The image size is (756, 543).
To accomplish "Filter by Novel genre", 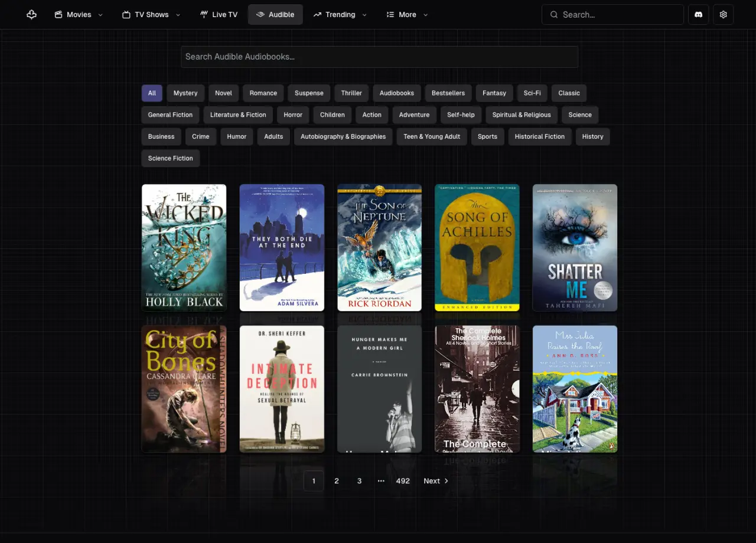I will click(223, 93).
